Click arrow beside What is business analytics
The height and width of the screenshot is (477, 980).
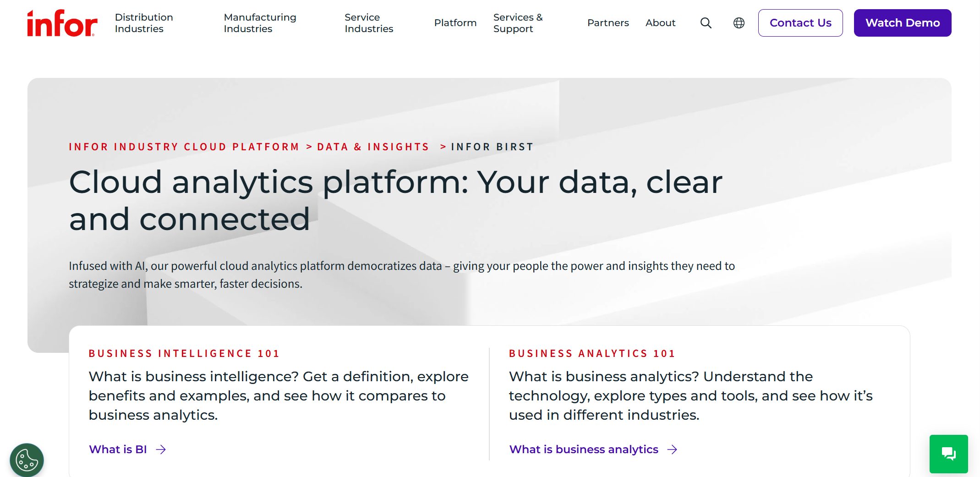672,450
